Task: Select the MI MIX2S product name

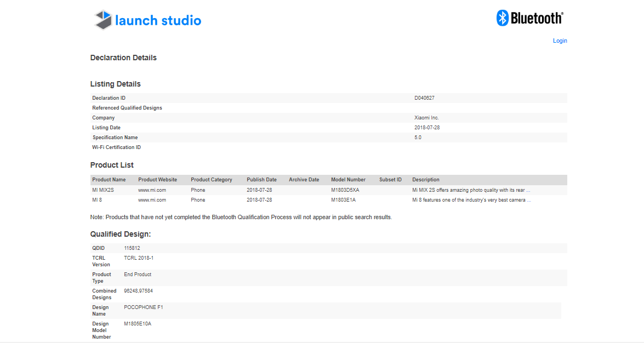Action: (103, 190)
